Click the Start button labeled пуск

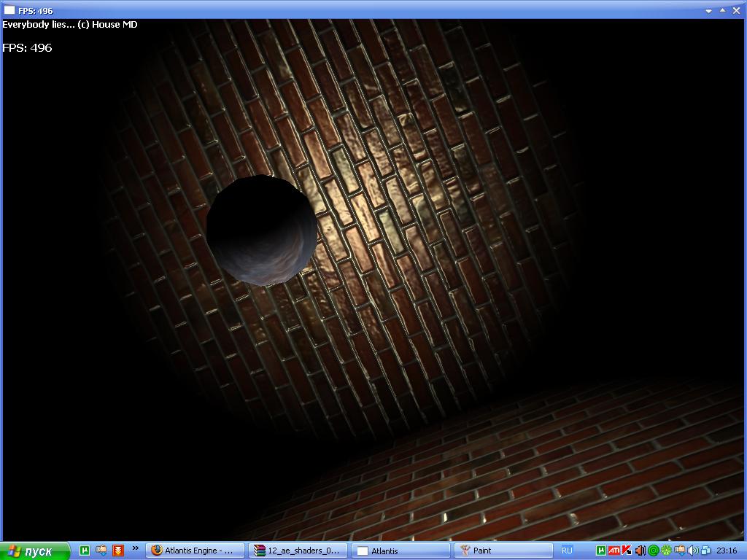click(35, 551)
